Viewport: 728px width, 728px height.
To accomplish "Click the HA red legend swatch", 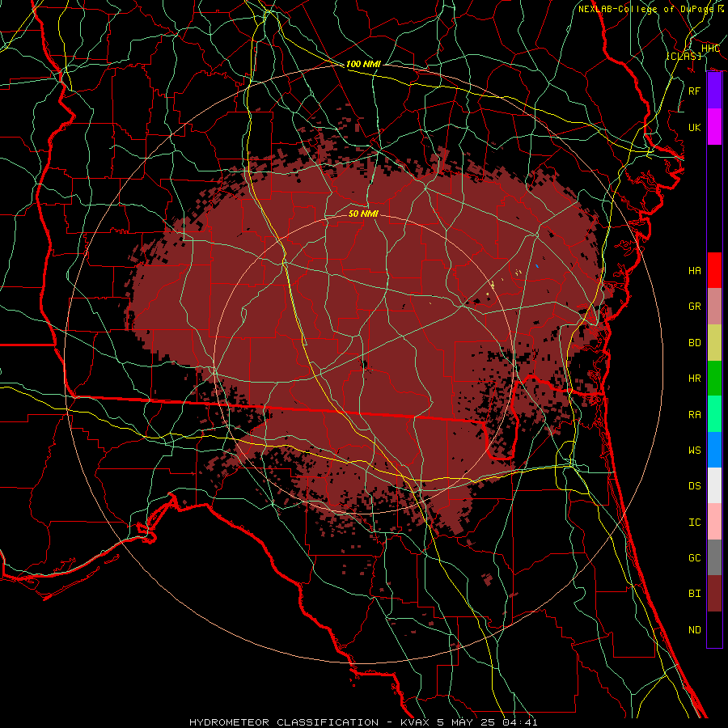I will (x=714, y=270).
